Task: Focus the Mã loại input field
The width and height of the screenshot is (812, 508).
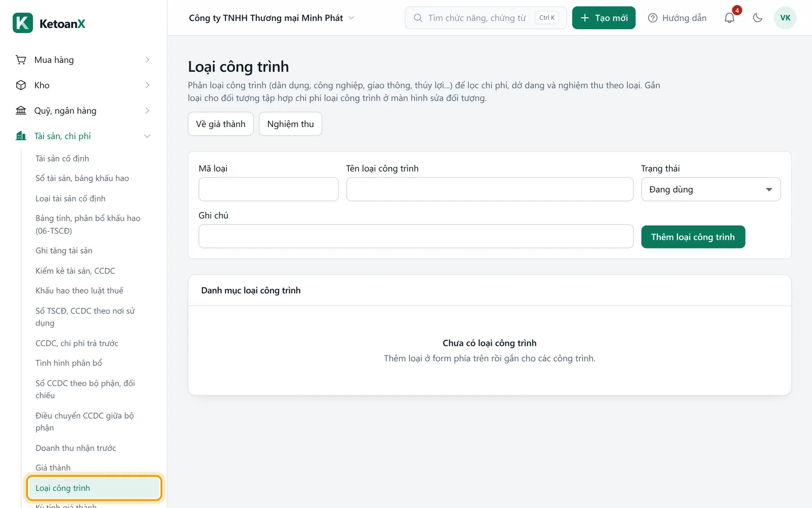Action: pos(268,189)
